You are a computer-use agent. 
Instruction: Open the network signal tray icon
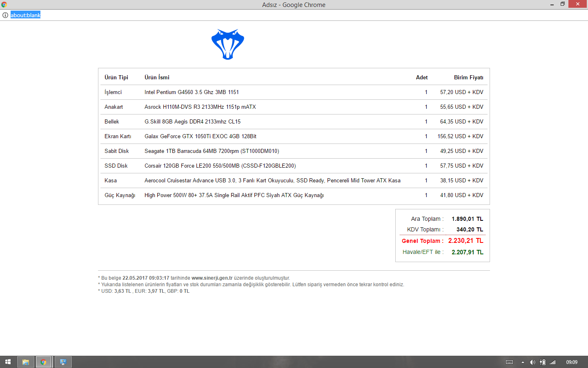point(552,362)
